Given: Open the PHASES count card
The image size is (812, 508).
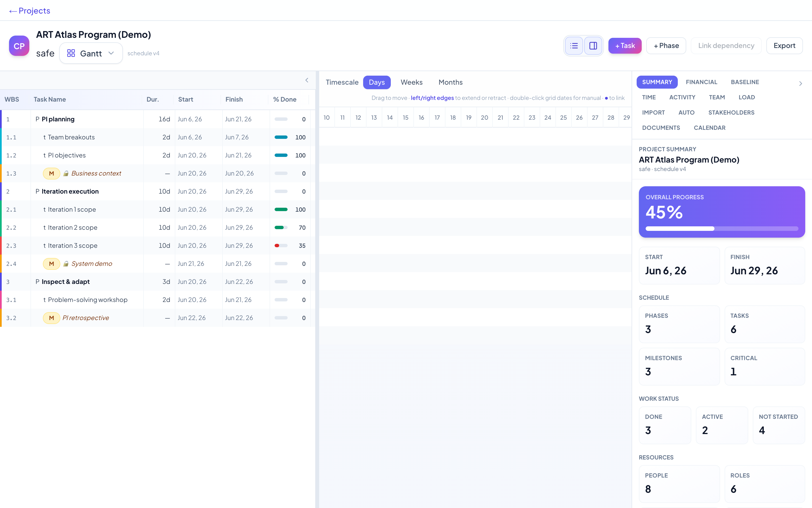Looking at the screenshot, I should click(679, 324).
